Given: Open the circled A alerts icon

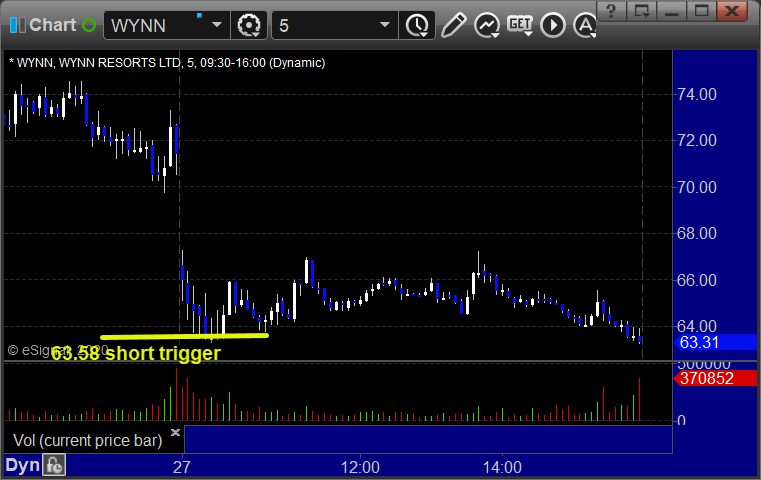Looking at the screenshot, I should (x=585, y=25).
